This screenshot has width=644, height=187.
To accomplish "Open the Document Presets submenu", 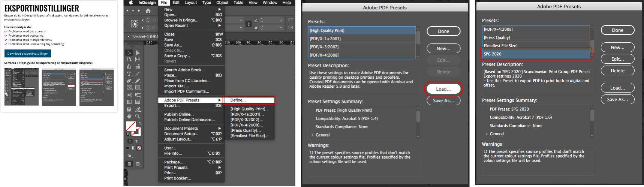I will [192, 128].
